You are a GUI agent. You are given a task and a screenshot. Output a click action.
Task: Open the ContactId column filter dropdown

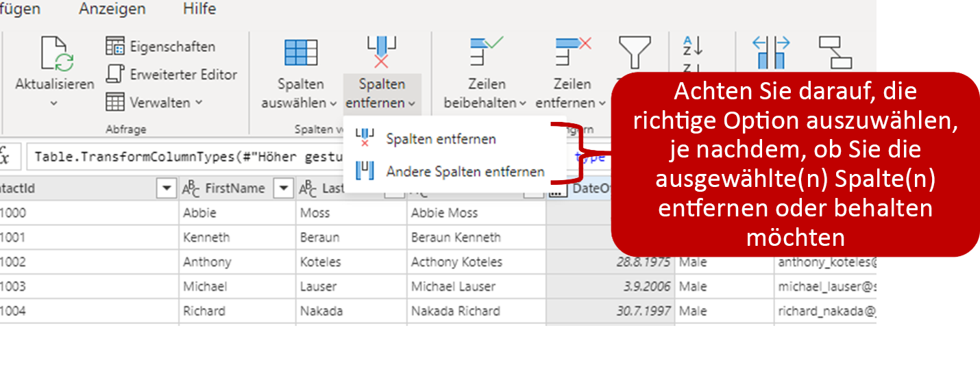(x=167, y=188)
